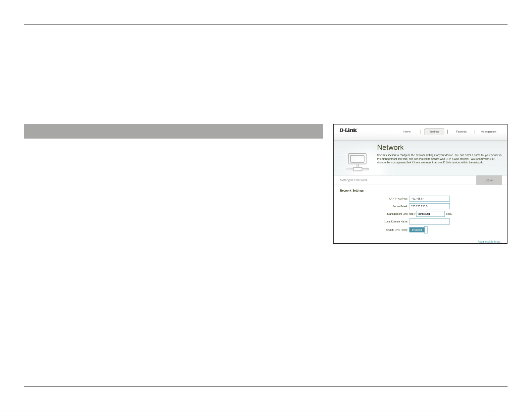Click the D-Link logo
Screen dimensions: 532x411
pyautogui.click(x=348, y=130)
